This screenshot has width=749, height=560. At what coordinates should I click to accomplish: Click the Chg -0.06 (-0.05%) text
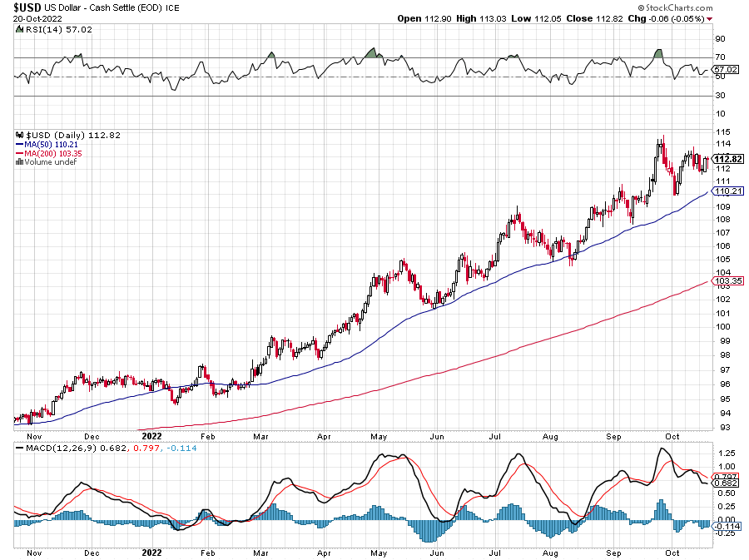click(666, 18)
